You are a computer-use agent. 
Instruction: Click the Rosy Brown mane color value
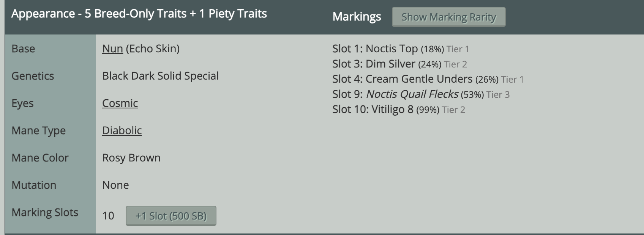(x=131, y=158)
